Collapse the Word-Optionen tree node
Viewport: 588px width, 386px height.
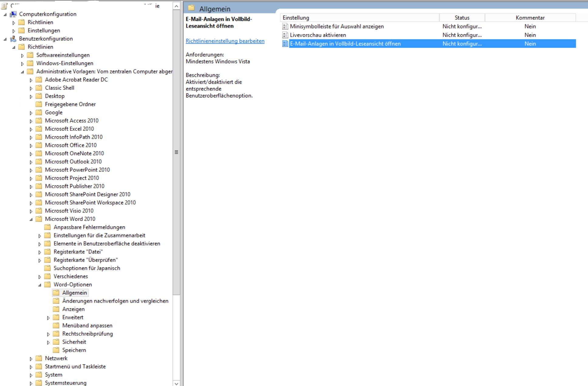point(40,285)
